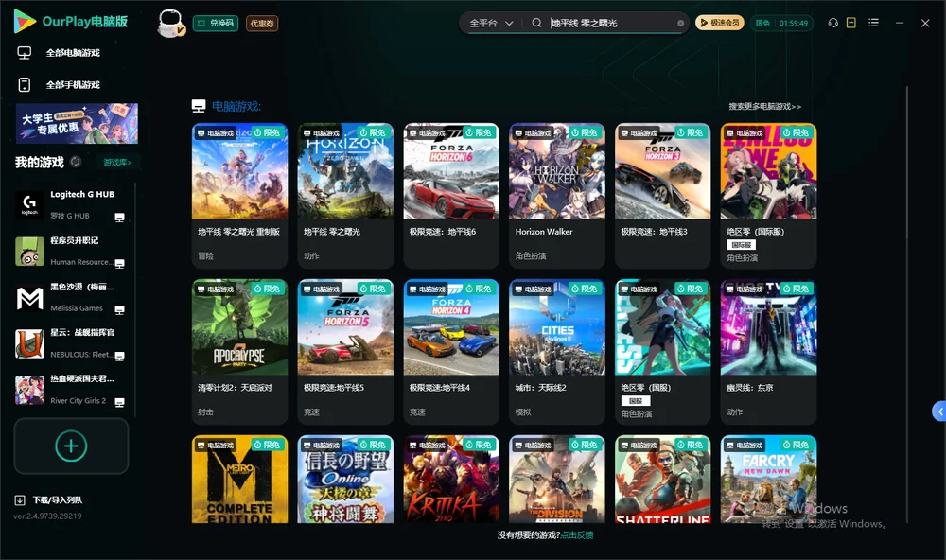
Task: Open the 清零计划2：天启派对 game card
Action: pyautogui.click(x=239, y=352)
